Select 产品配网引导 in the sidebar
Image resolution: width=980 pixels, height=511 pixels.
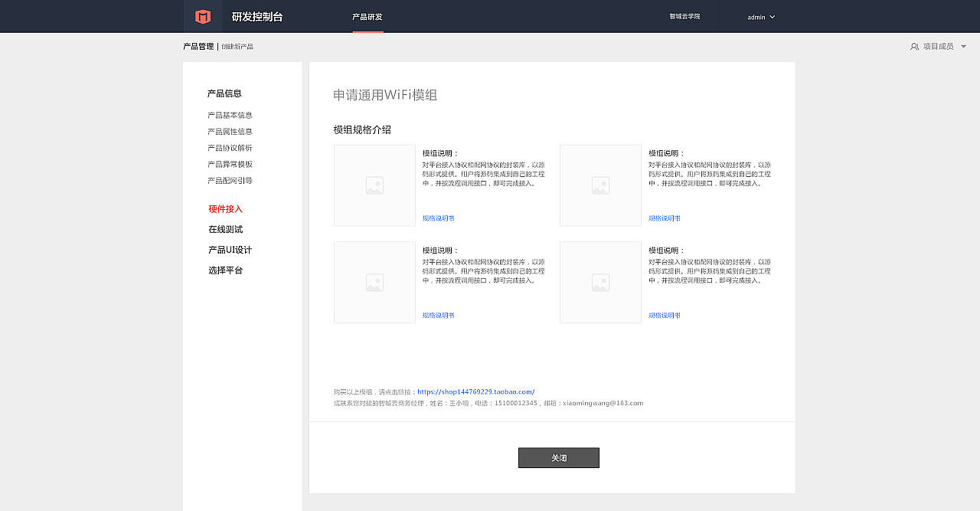pyautogui.click(x=228, y=180)
